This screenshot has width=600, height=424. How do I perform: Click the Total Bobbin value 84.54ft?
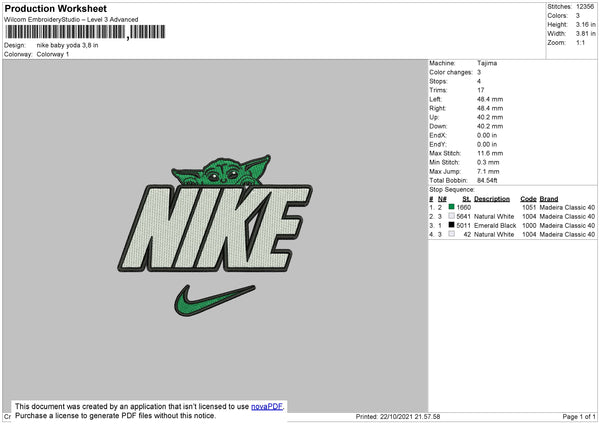click(x=487, y=180)
